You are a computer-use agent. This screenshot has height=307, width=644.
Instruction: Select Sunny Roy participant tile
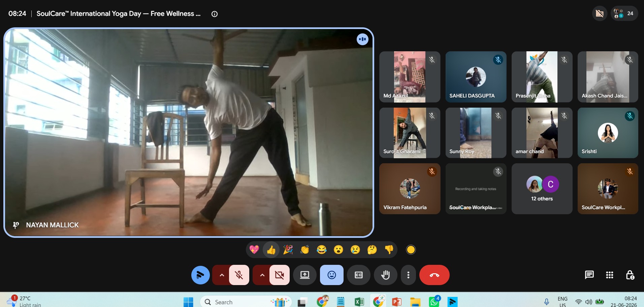point(476,133)
